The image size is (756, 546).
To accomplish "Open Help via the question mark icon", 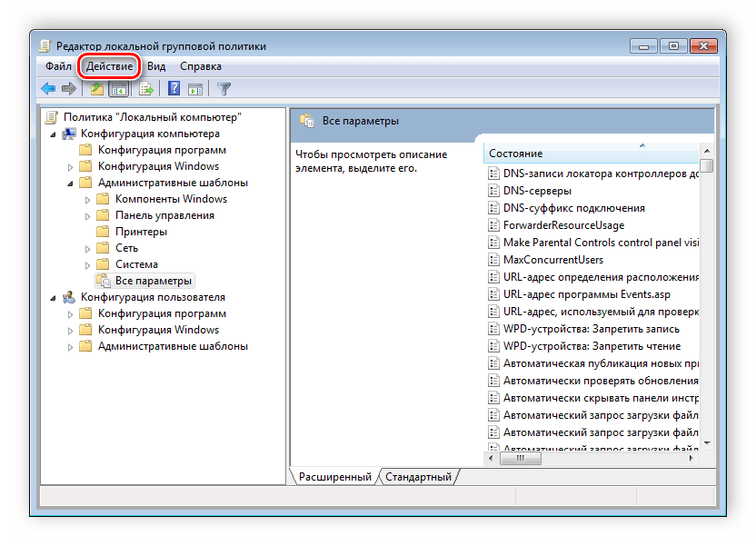I will [174, 89].
